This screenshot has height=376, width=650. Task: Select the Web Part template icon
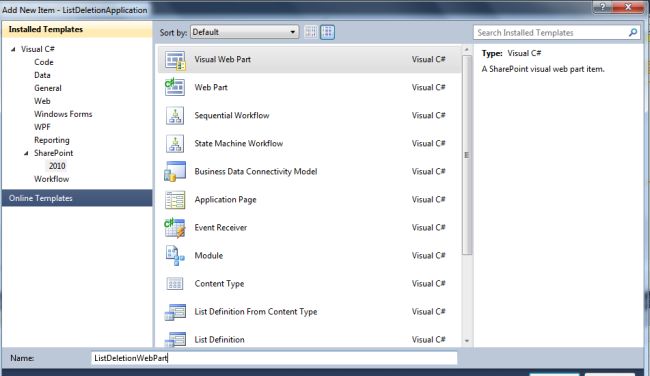[x=175, y=87]
